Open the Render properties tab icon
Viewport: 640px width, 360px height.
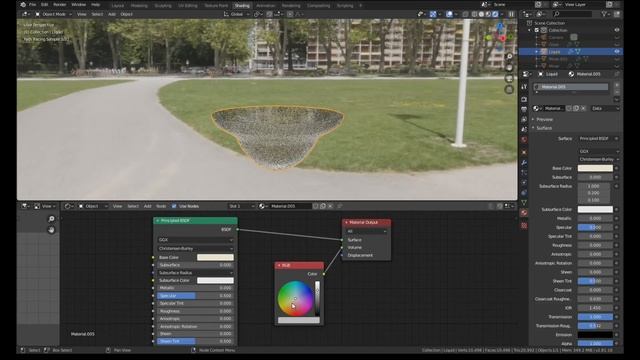(x=524, y=99)
